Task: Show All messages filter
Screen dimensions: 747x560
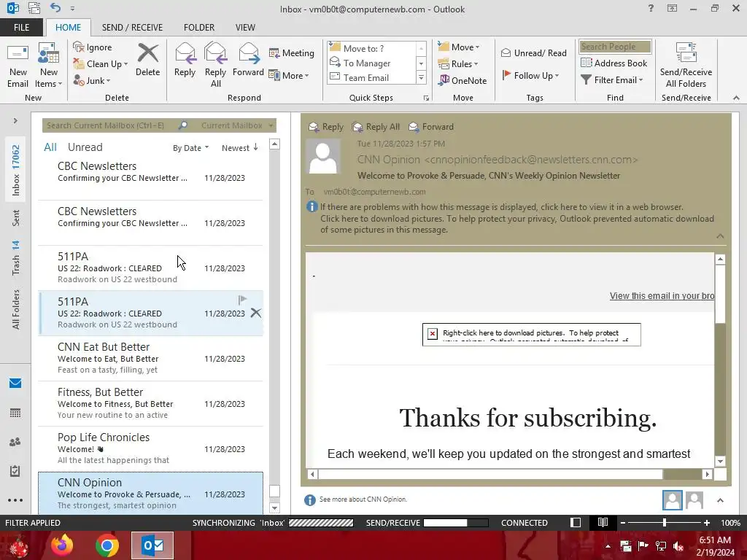Action: [x=50, y=147]
